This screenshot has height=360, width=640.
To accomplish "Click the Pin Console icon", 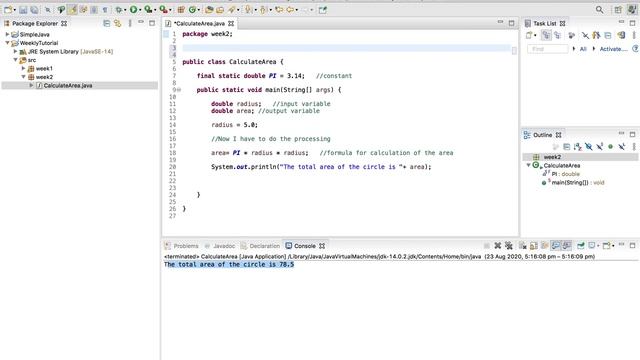I will (580, 246).
